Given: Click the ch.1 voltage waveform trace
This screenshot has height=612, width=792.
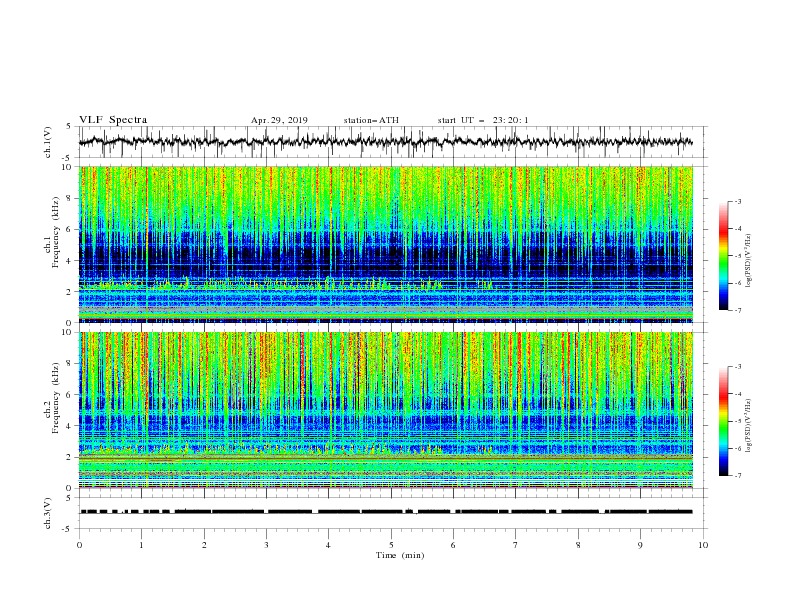Looking at the screenshot, I should [x=385, y=141].
